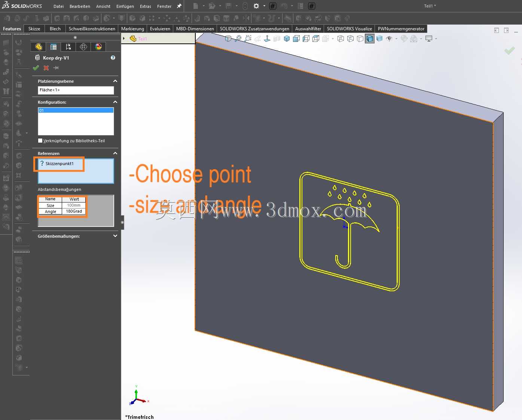Open the DisplayManager color ball tab
The width and height of the screenshot is (522, 420).
(x=98, y=46)
